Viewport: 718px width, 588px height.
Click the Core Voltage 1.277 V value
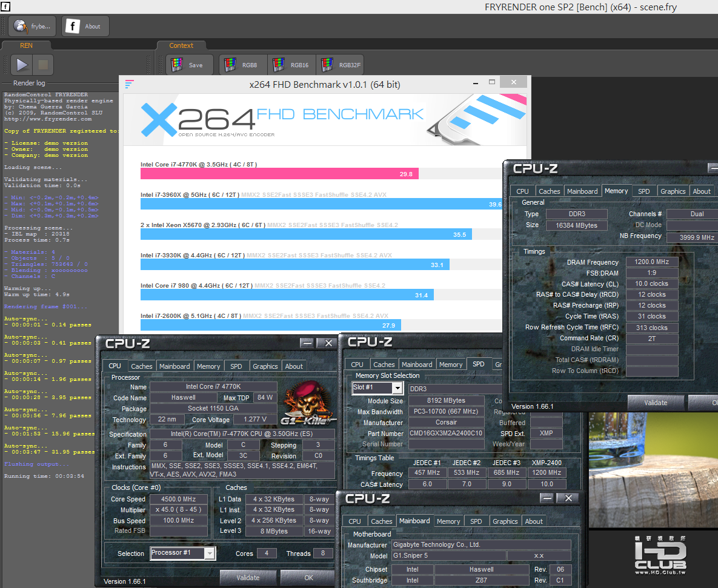[255, 419]
